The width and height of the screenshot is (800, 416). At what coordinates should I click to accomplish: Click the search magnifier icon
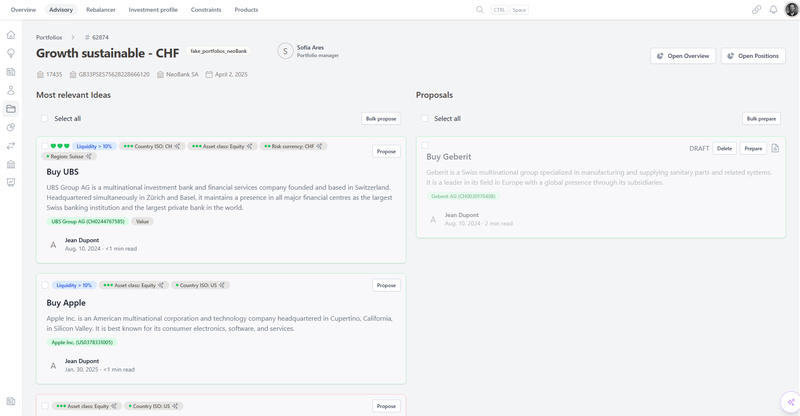click(x=480, y=10)
